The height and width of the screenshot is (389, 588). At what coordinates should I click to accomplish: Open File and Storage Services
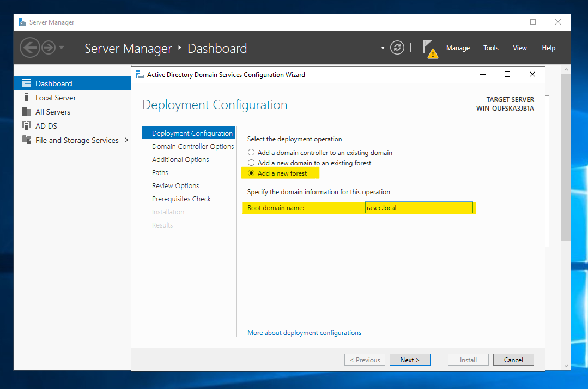pyautogui.click(x=72, y=140)
